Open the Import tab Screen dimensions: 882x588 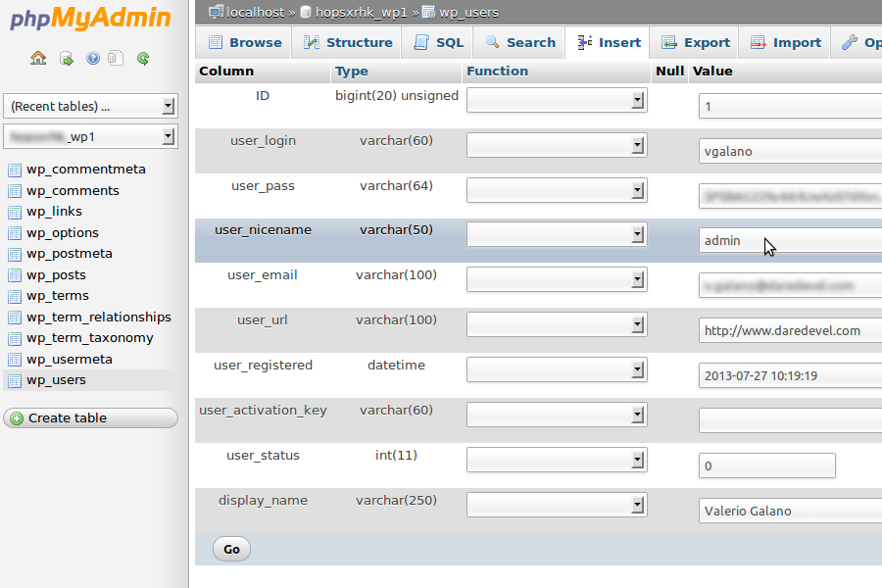(x=784, y=43)
